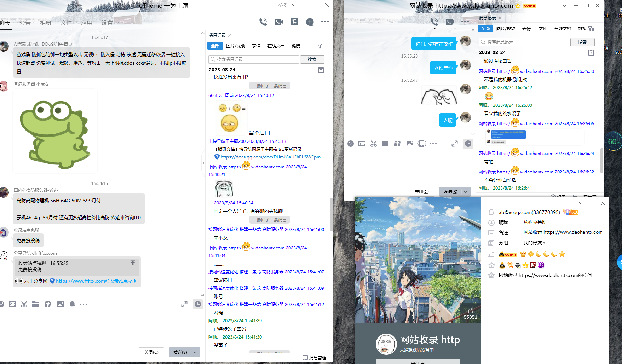Expand the 设置 dropdown arrow

117,23
